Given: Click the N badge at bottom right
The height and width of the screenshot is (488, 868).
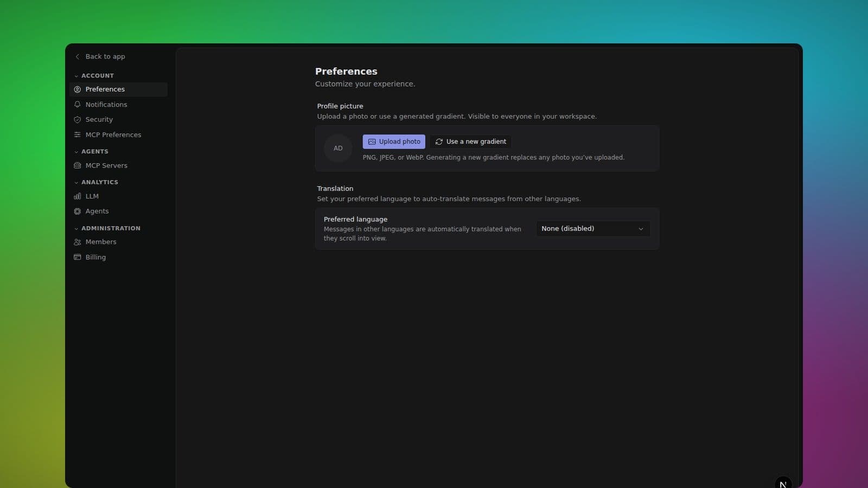Looking at the screenshot, I should (x=783, y=484).
